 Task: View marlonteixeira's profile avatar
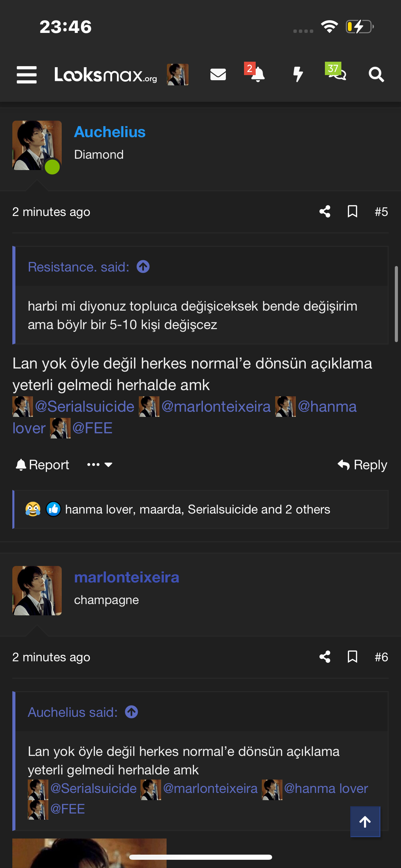(x=37, y=591)
